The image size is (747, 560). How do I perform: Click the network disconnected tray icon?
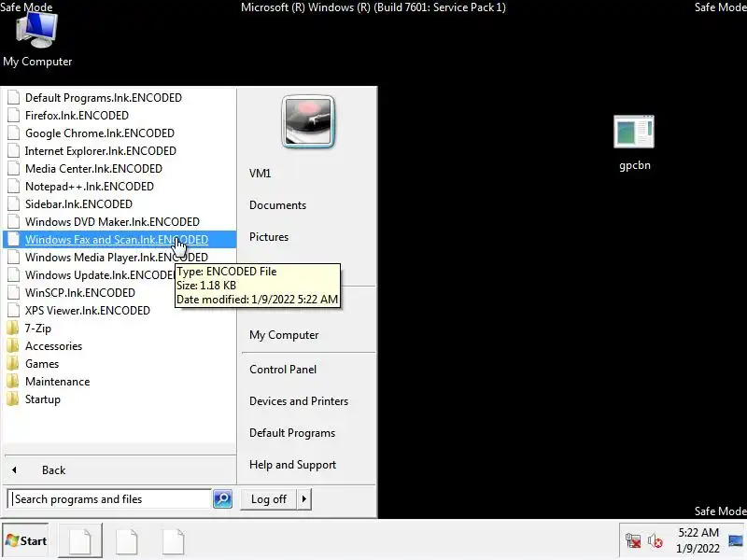pos(633,541)
